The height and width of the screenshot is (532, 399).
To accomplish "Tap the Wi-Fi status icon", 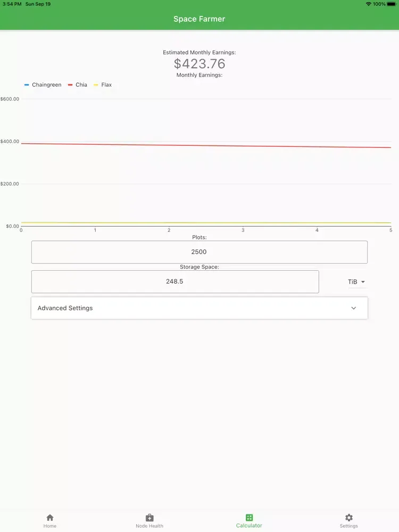I will 368,4.
